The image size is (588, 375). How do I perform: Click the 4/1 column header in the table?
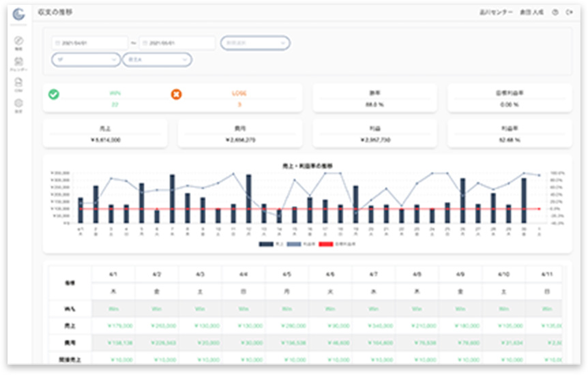point(113,274)
